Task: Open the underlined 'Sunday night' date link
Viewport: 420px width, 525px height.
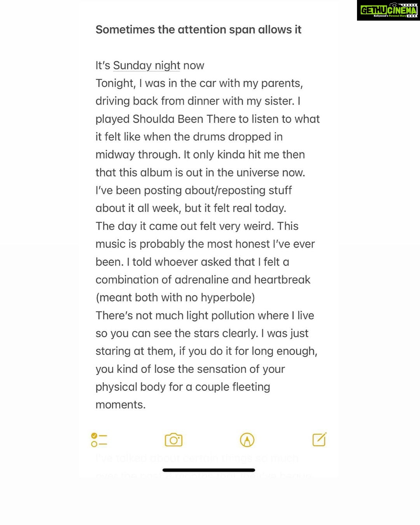Action: point(147,65)
